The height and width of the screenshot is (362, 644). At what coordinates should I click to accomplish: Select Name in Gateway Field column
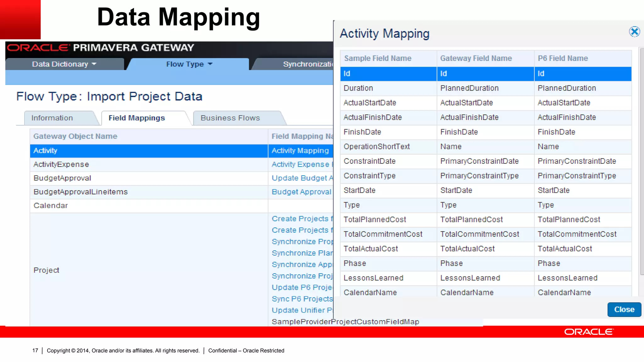coord(486,147)
